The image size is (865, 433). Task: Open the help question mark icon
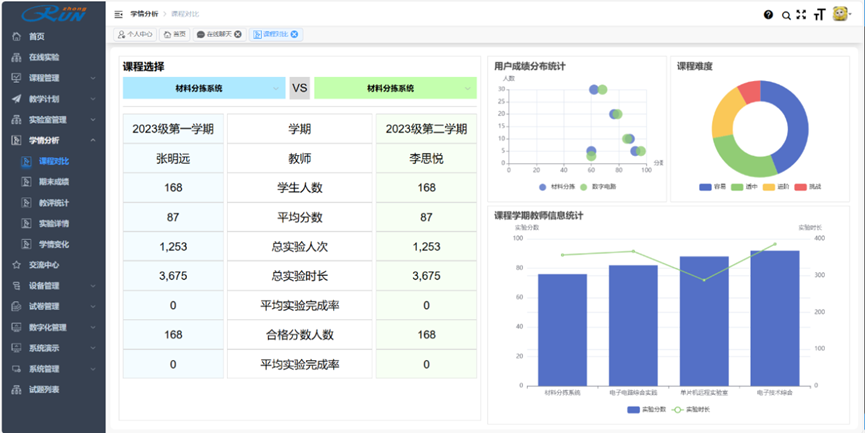tap(768, 15)
